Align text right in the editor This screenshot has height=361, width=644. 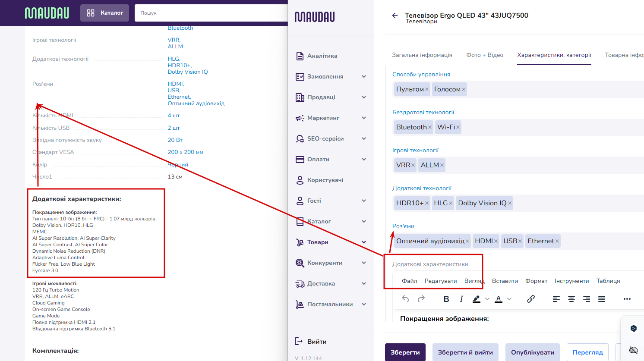(x=587, y=299)
